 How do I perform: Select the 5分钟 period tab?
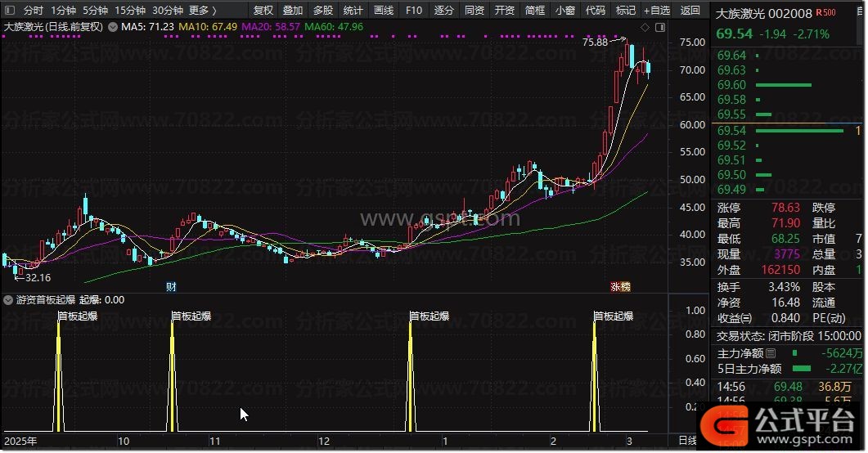point(96,11)
